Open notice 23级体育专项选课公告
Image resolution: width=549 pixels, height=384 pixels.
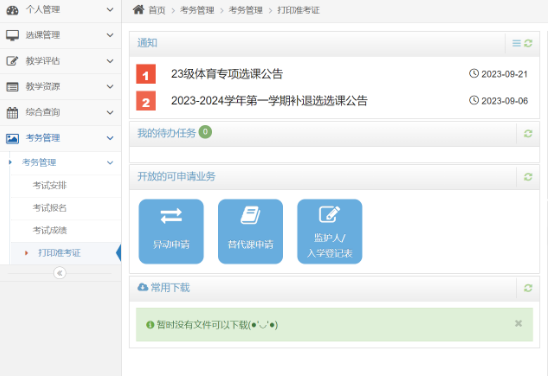pos(227,74)
